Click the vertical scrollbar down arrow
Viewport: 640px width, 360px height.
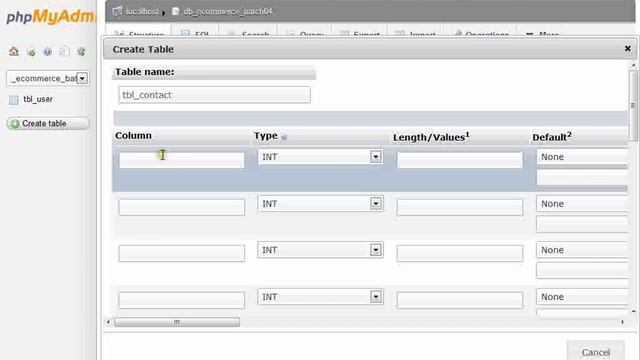point(633,311)
